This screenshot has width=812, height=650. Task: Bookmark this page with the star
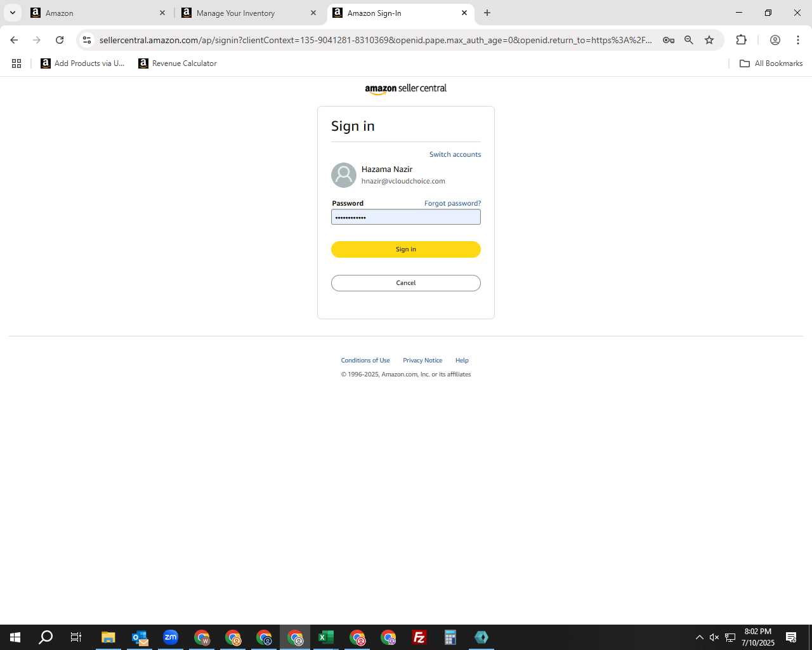click(709, 40)
